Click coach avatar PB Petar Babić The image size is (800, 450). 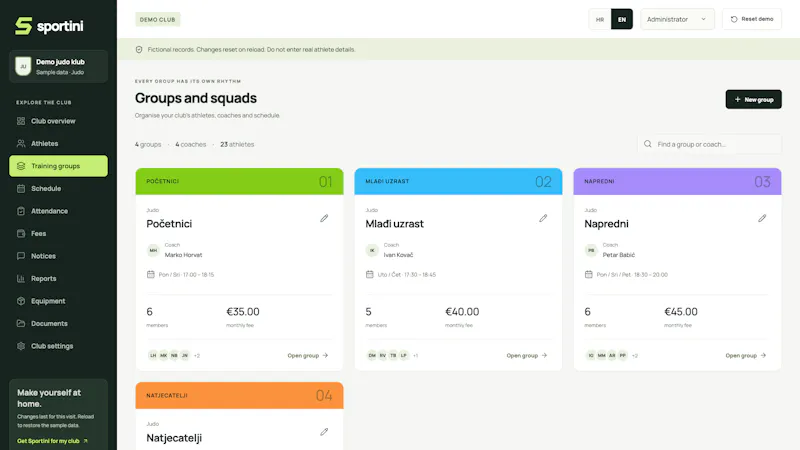coord(591,250)
